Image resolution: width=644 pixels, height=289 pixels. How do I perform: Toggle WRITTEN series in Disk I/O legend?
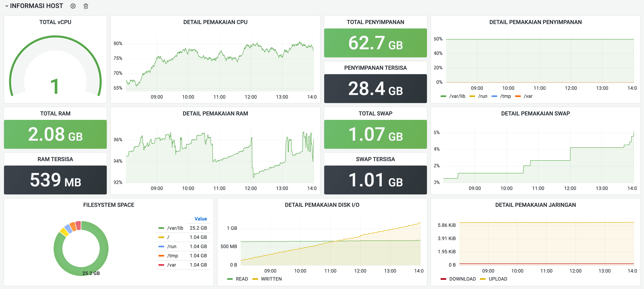271,279
